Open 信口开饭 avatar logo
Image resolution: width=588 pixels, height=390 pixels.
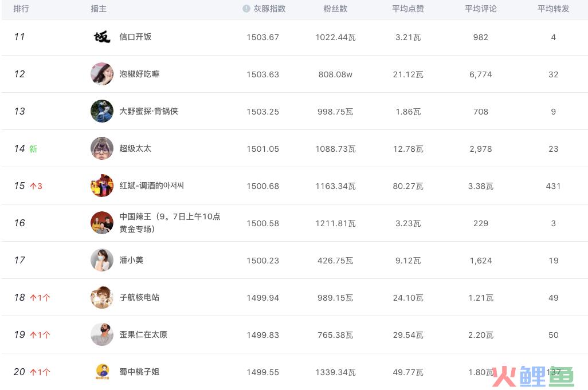[x=102, y=37]
